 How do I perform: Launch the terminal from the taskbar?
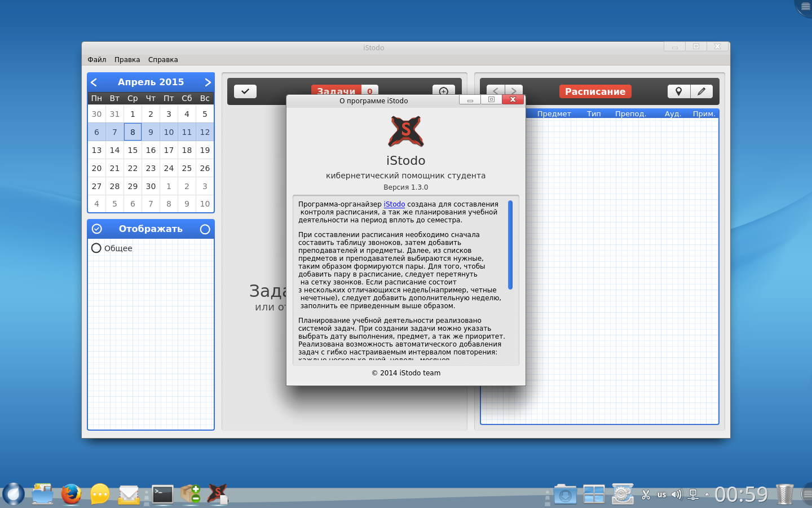tap(162, 494)
